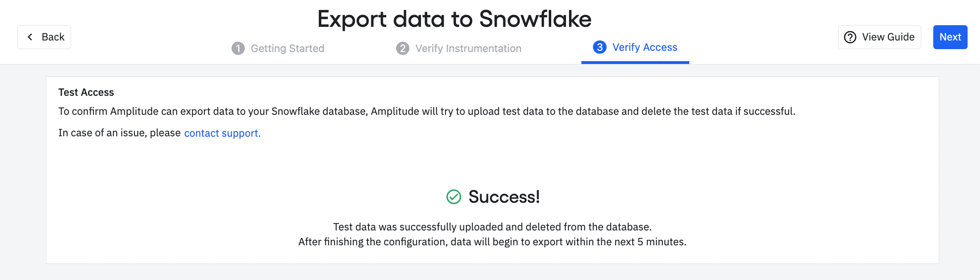Click the Test Access section heading
The height and width of the screenshot is (280, 980).
pos(86,92)
